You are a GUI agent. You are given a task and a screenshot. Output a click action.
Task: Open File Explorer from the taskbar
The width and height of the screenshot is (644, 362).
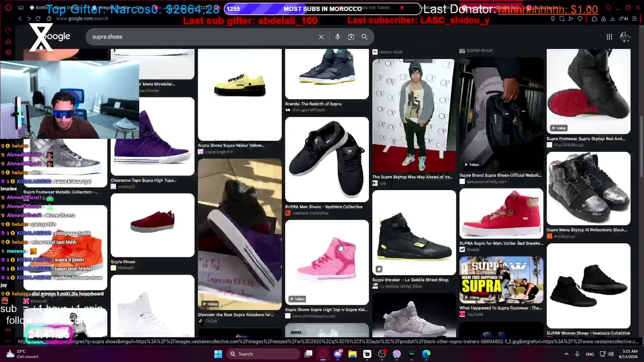[352, 354]
